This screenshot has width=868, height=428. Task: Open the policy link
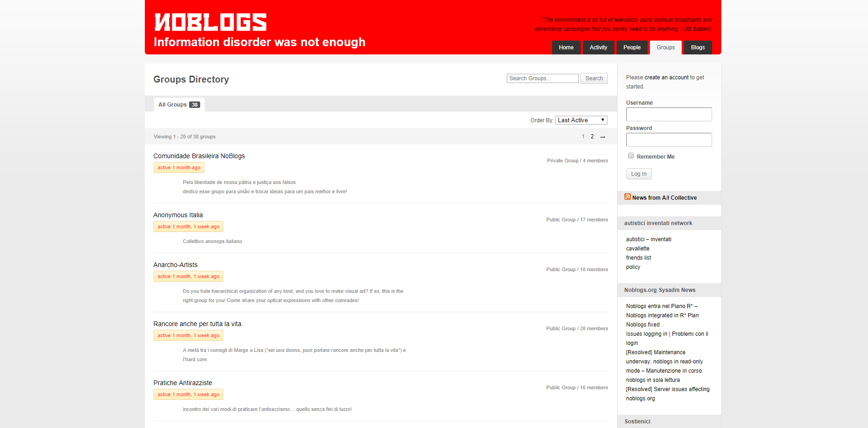(633, 267)
